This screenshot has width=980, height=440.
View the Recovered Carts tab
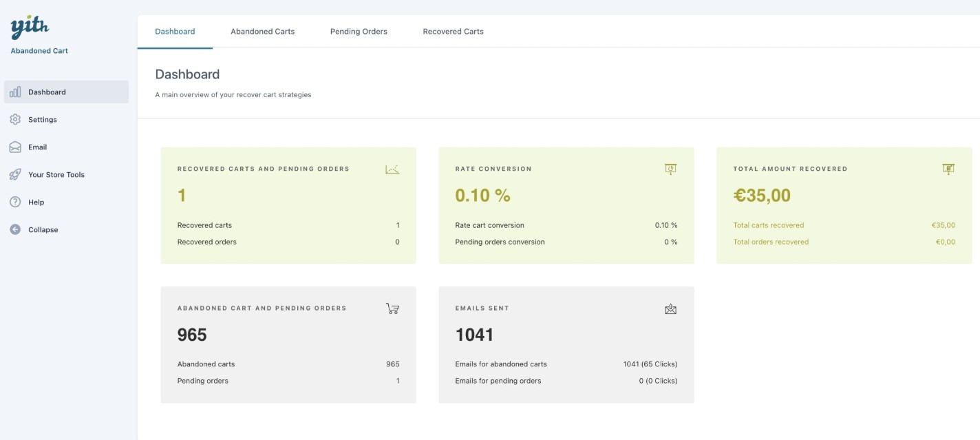coord(451,31)
